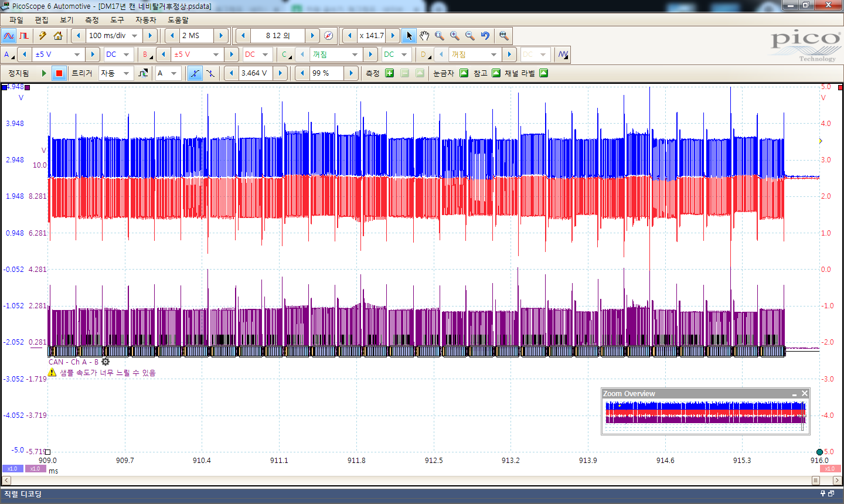
Task: Open the math channels waveform icon
Action: [563, 55]
